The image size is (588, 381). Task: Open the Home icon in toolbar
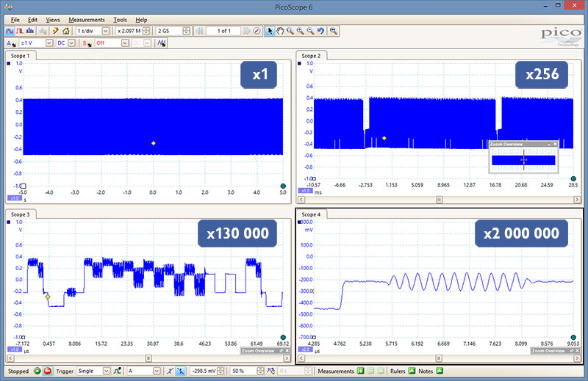pos(66,31)
